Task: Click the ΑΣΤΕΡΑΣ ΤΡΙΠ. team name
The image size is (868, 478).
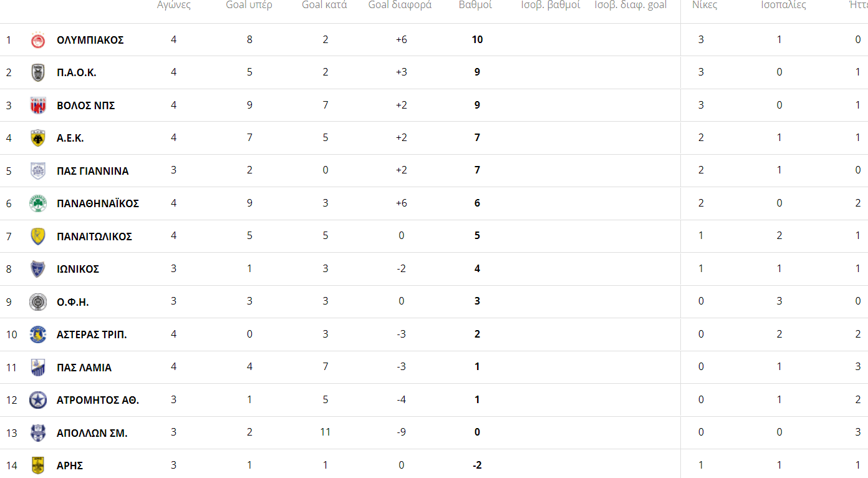Action: point(92,334)
